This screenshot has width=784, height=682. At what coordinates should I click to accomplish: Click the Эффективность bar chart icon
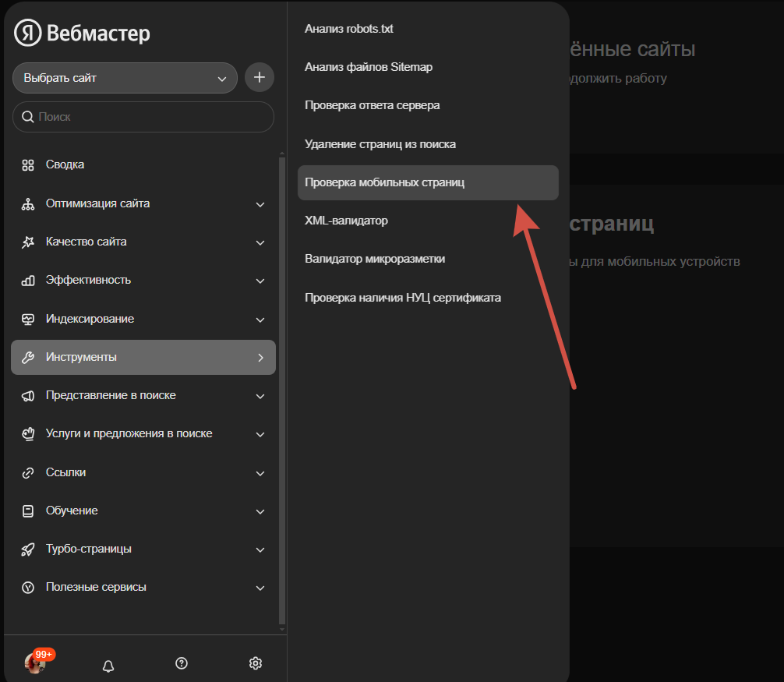pos(28,281)
